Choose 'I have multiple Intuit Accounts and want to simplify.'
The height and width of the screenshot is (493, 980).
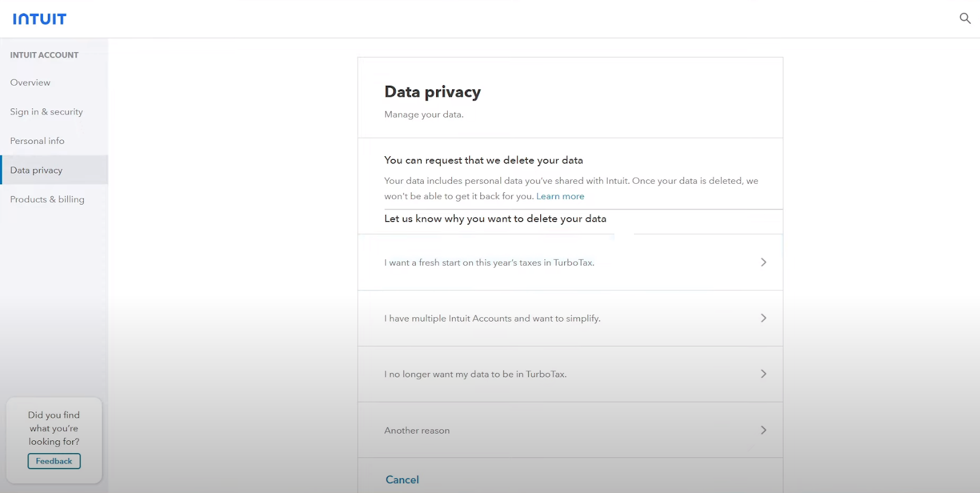(x=570, y=318)
